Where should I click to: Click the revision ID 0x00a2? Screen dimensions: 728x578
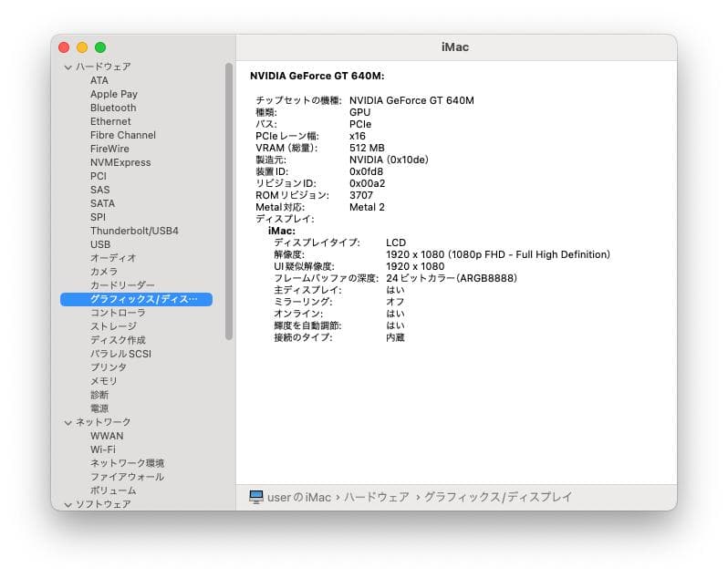click(x=368, y=183)
